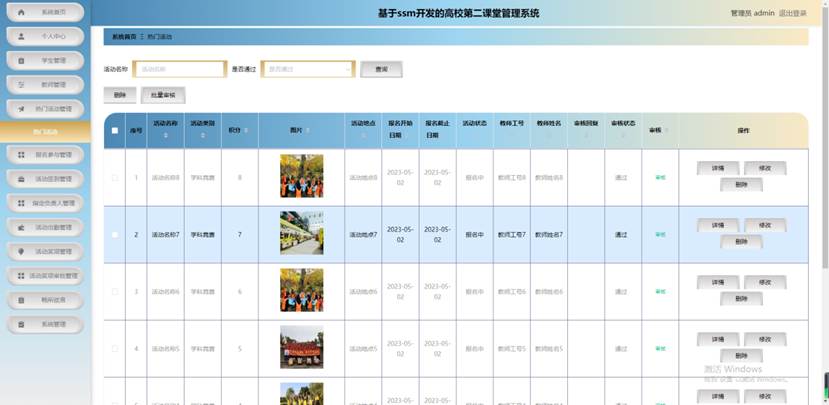829x405 pixels.
Task: Sort table by 活动名称 column arrows
Action: pos(165,136)
